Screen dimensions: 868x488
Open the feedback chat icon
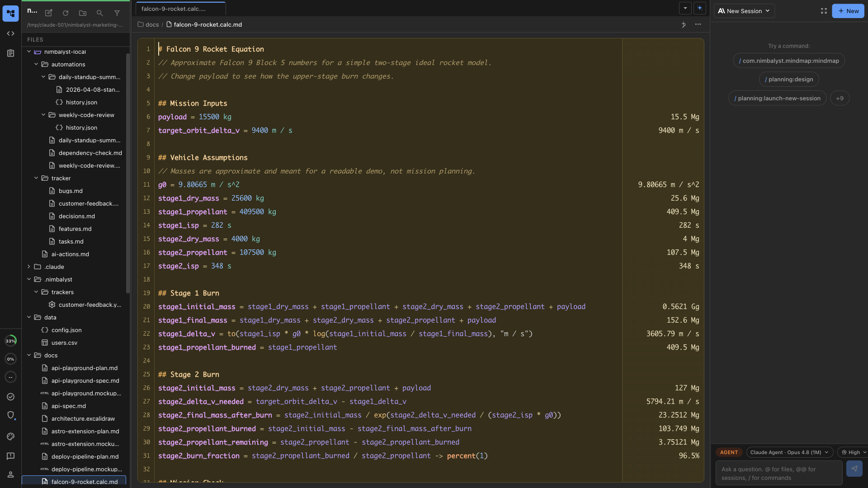tap(10, 456)
